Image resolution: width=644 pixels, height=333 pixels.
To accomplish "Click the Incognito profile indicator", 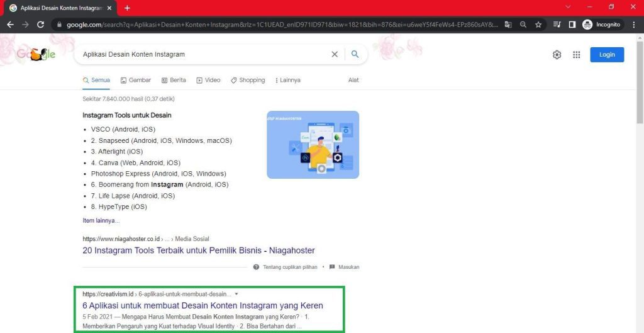I will 602,25.
